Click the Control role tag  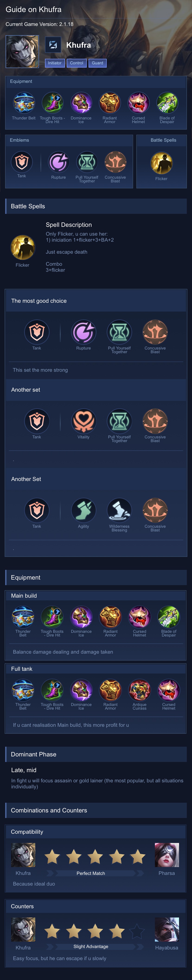[x=77, y=63]
